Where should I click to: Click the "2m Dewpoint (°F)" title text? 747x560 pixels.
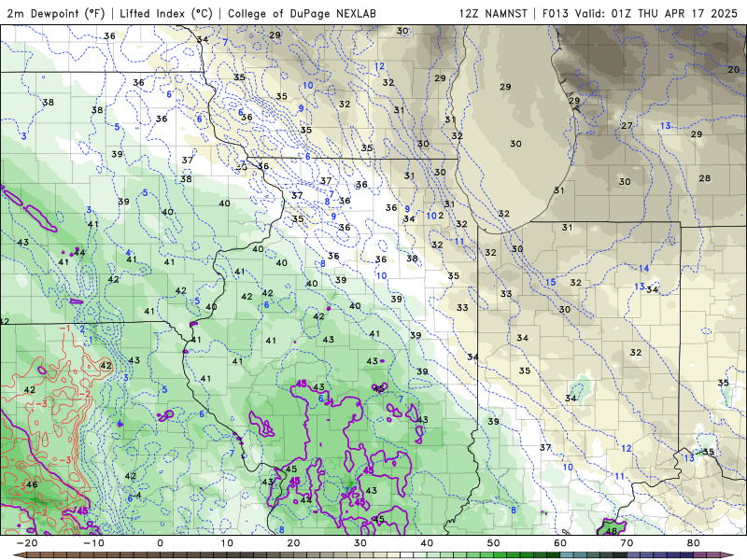click(x=56, y=13)
